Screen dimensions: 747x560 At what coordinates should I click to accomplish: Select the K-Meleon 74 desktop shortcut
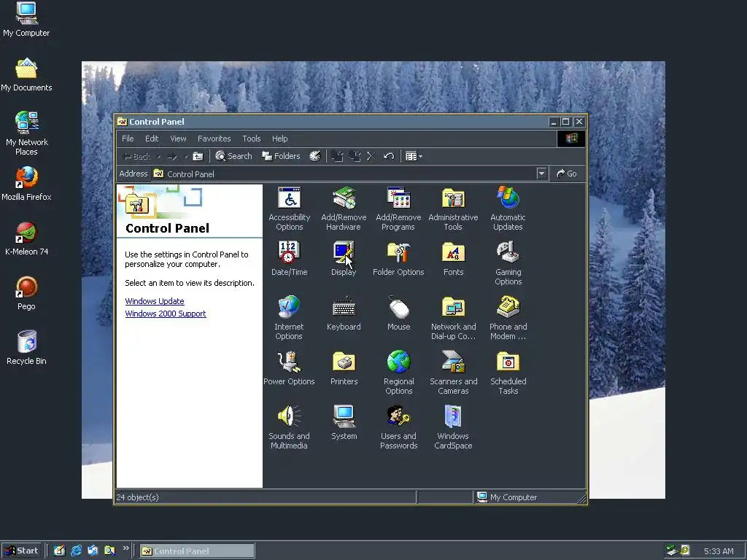[26, 238]
